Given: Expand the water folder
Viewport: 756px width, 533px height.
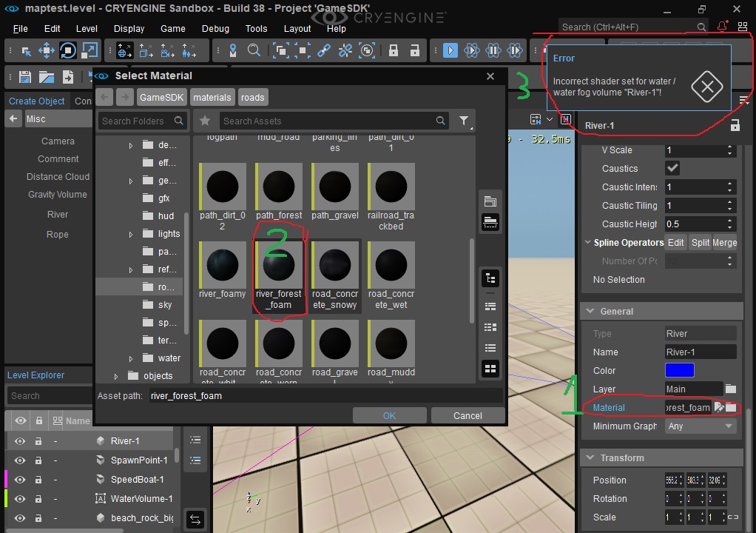Looking at the screenshot, I should 131,358.
